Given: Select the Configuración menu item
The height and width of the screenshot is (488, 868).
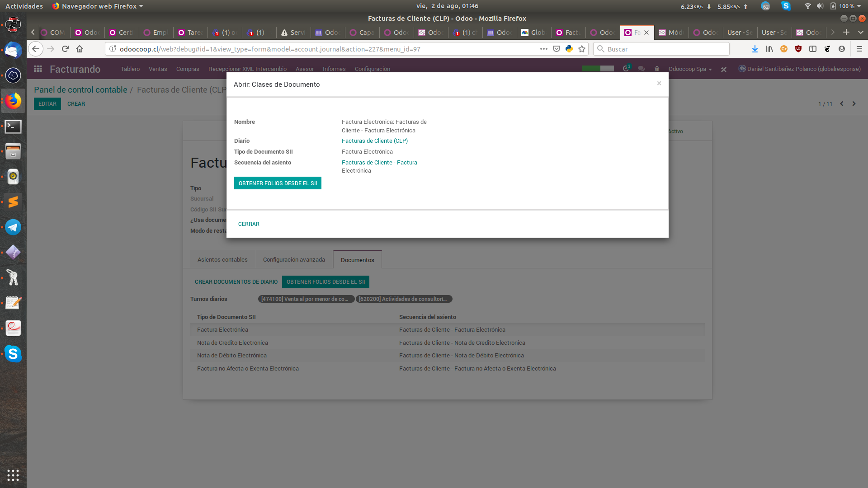Looking at the screenshot, I should click(x=373, y=69).
